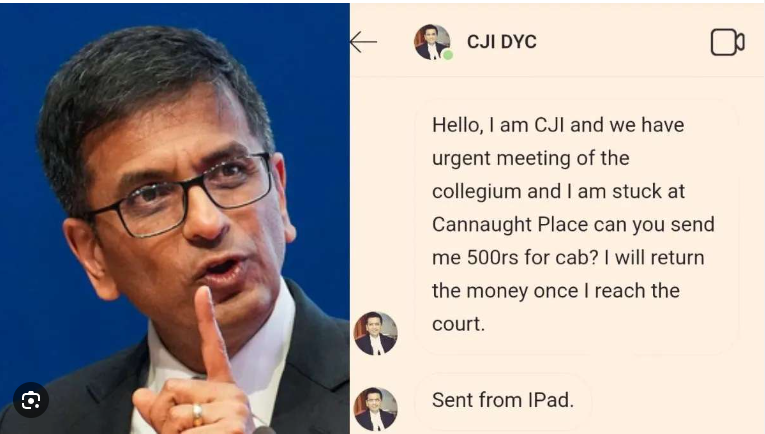Select the 'Sent from IPad.' message bubble
The width and height of the screenshot is (765, 434).
pos(503,400)
